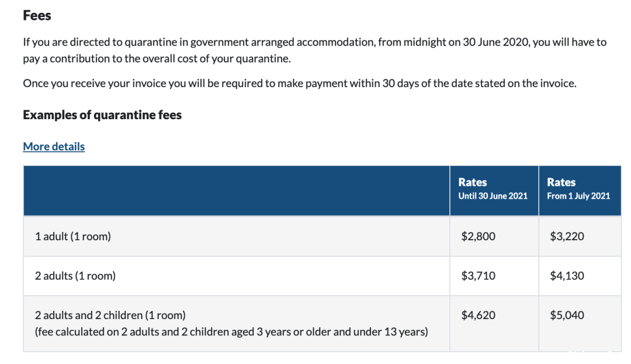
Task: Click the From 1 July 2021 subtitle text
Action: 578,196
